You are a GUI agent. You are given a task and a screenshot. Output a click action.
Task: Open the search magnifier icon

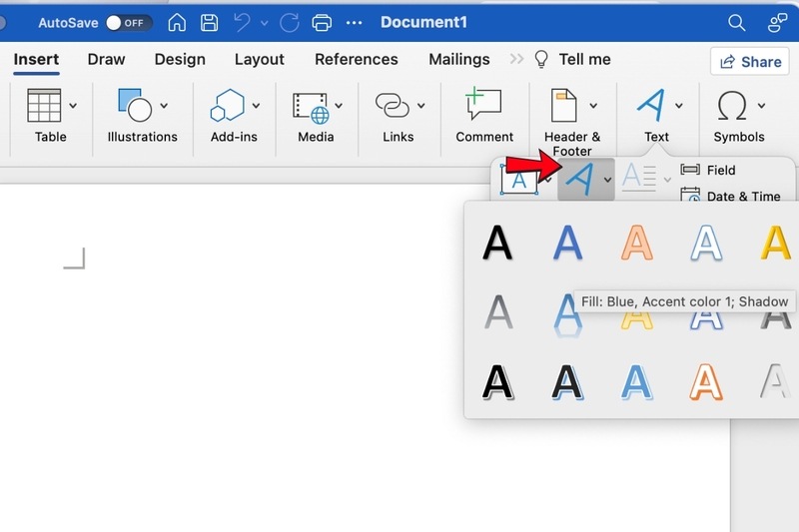[736, 22]
